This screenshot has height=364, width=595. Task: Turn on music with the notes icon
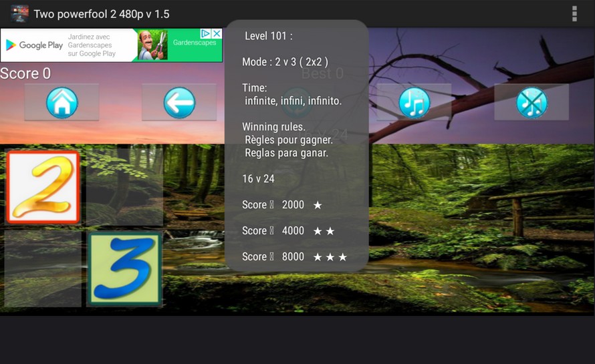pyautogui.click(x=414, y=102)
